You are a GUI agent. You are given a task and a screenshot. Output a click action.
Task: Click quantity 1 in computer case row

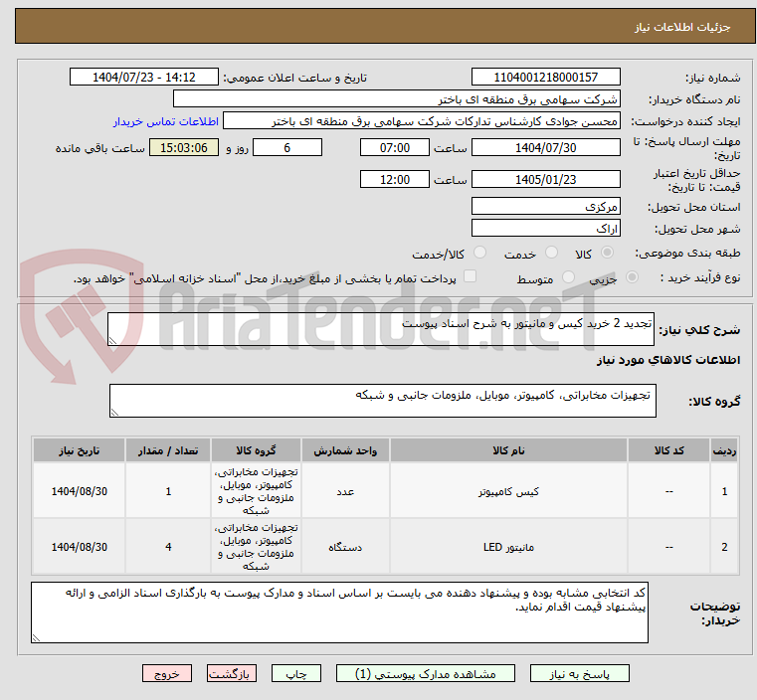168,491
